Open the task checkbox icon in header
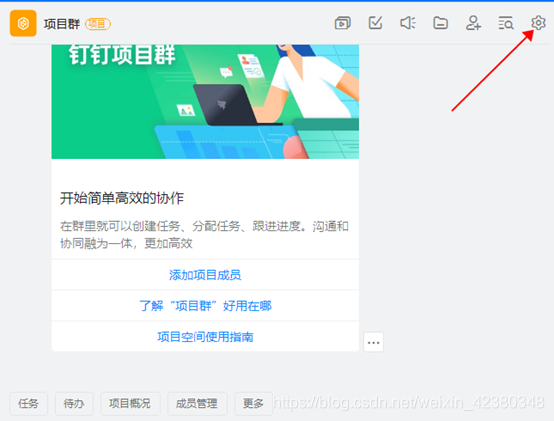Image resolution: width=554 pixels, height=421 pixels. (375, 23)
